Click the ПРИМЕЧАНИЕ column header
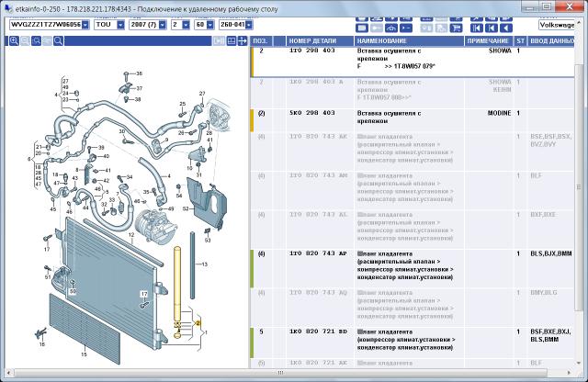 pyautogui.click(x=488, y=40)
